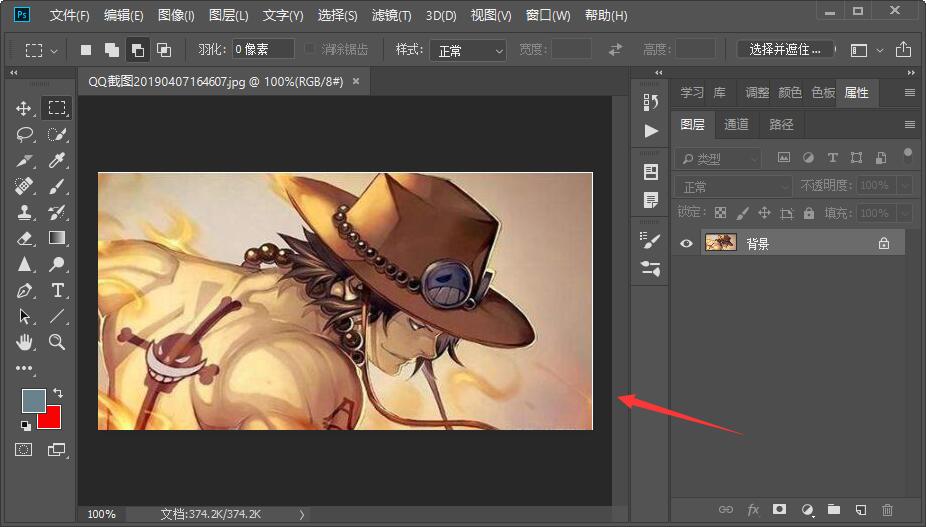The height and width of the screenshot is (527, 926).
Task: Open the 填充 fill dropdown arrow
Action: [x=905, y=213]
